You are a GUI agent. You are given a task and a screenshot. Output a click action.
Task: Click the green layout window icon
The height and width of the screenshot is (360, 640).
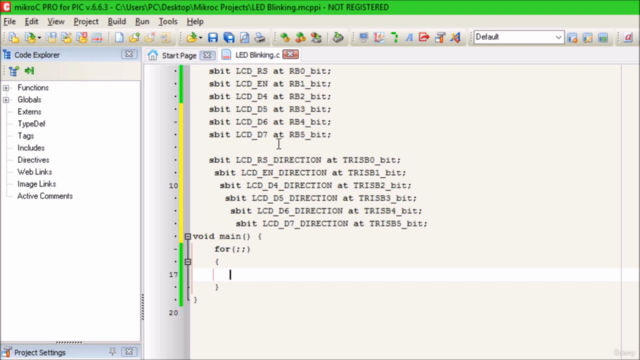point(603,38)
